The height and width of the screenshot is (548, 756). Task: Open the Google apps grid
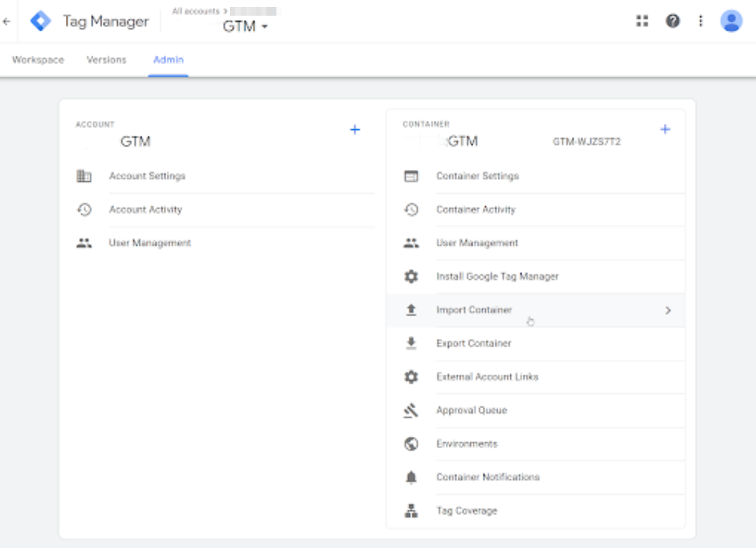[x=642, y=21]
